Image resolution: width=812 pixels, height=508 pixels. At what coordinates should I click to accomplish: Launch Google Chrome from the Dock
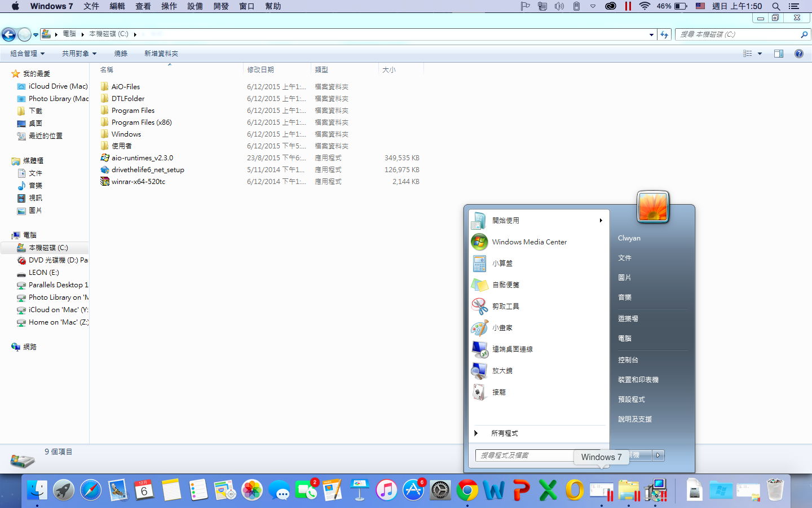click(x=467, y=490)
